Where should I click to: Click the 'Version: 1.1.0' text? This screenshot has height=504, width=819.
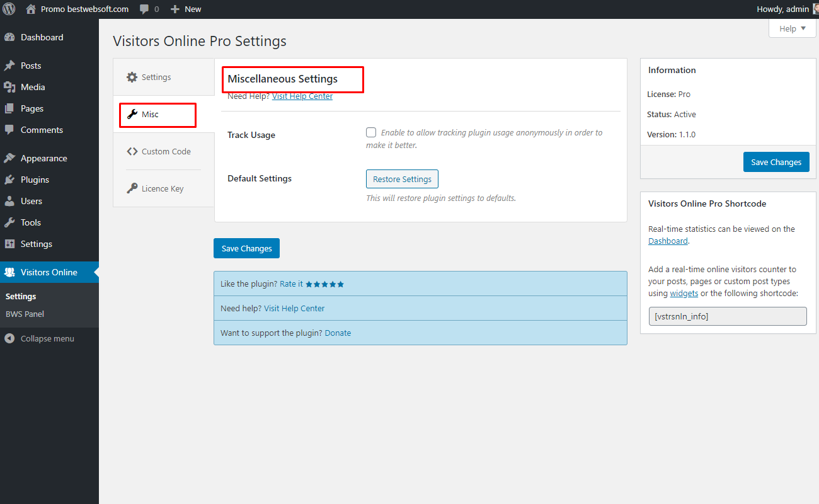click(672, 134)
